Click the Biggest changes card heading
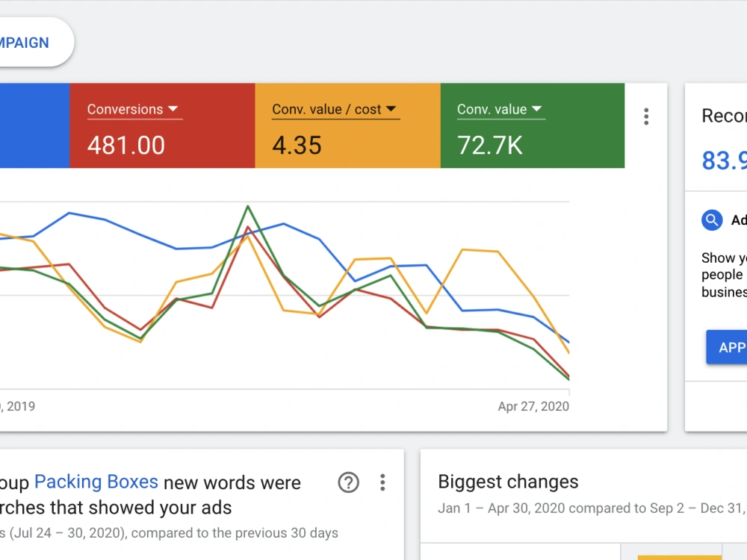 [508, 482]
